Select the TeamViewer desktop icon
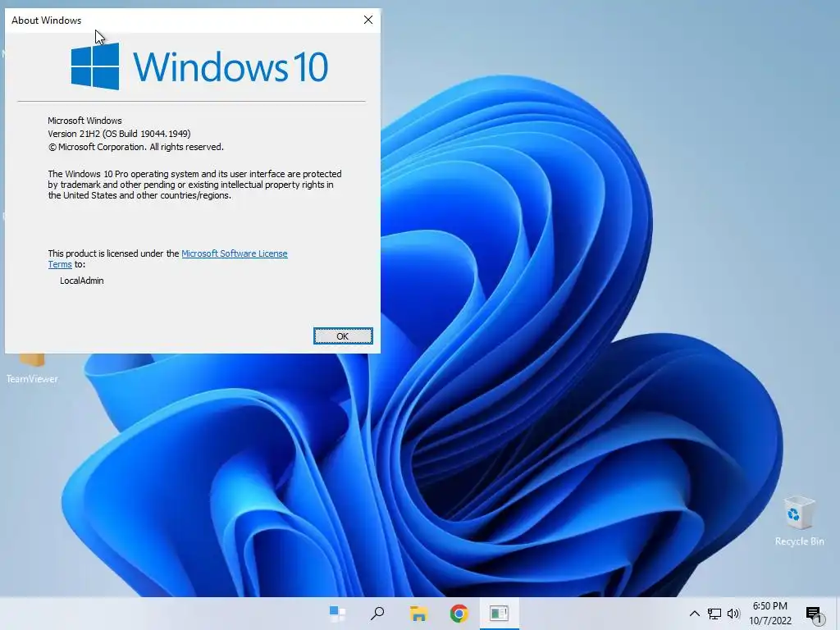The width and height of the screenshot is (840, 630). [x=32, y=368]
